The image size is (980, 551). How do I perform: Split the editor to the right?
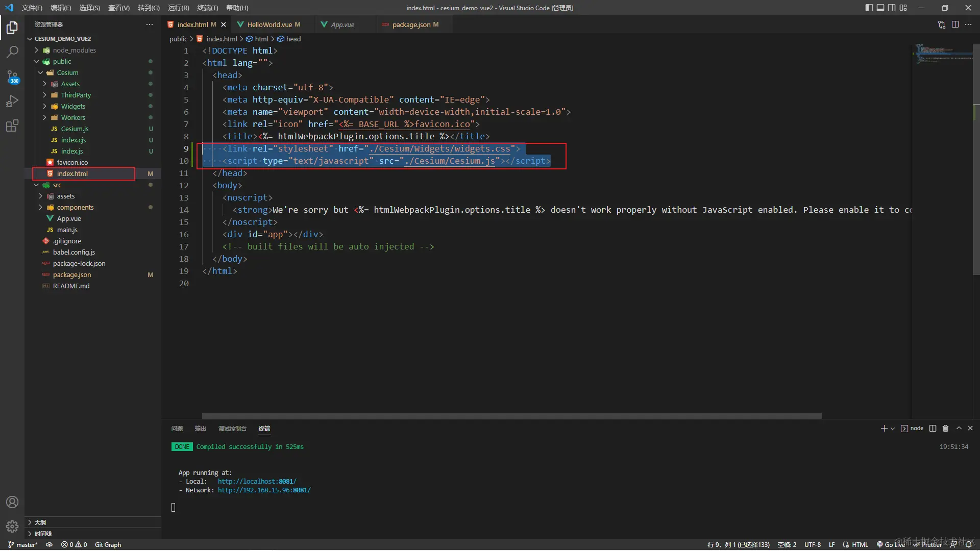tap(955, 24)
